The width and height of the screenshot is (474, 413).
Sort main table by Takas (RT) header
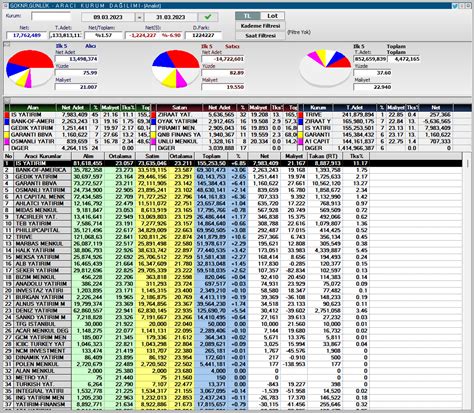tap(325, 156)
